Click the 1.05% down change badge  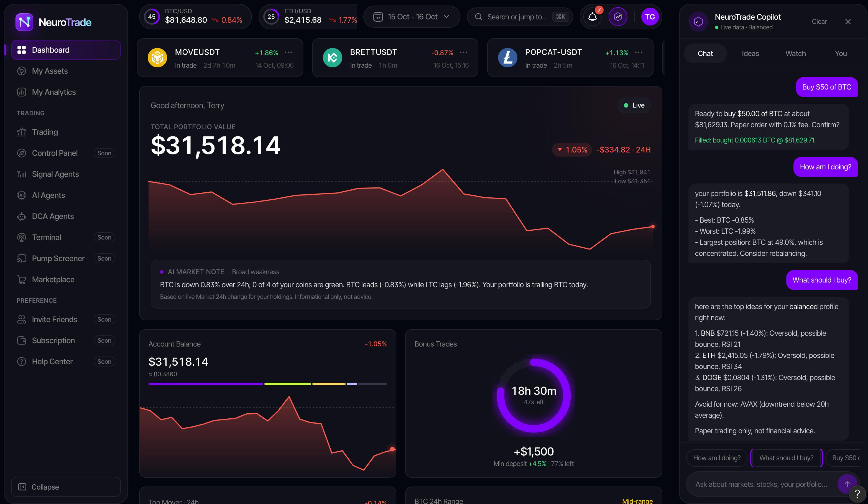(x=572, y=149)
